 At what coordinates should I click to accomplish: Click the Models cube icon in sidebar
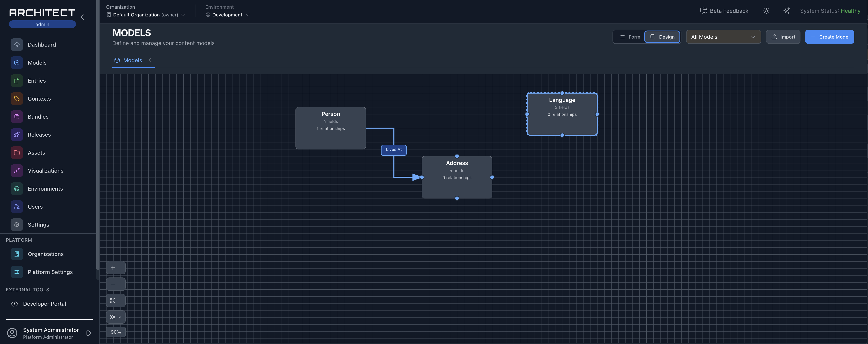pos(16,63)
